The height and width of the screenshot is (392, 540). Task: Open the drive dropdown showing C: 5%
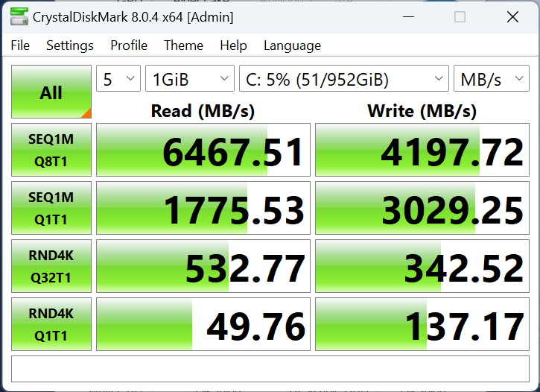coord(344,78)
